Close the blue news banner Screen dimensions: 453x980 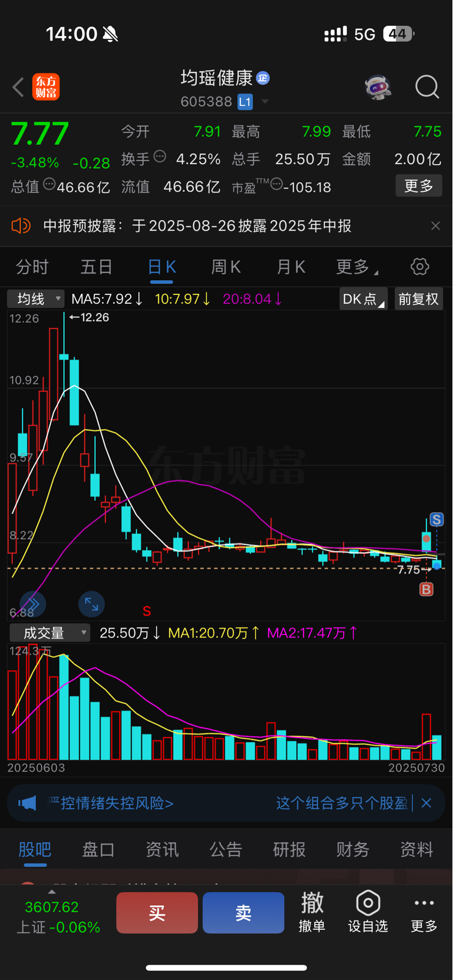[426, 803]
